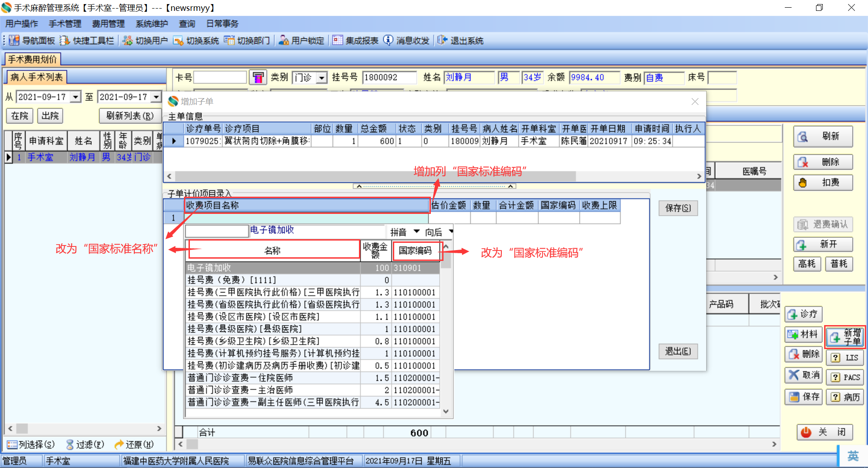Expand the 类别 门诊 dropdown
Viewport: 868px width, 468px height.
click(322, 78)
